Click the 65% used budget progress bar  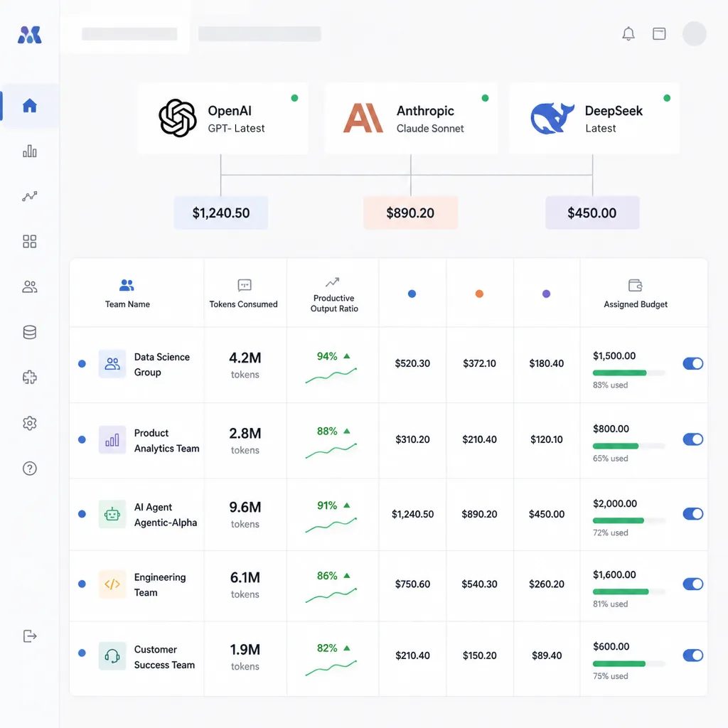(628, 446)
